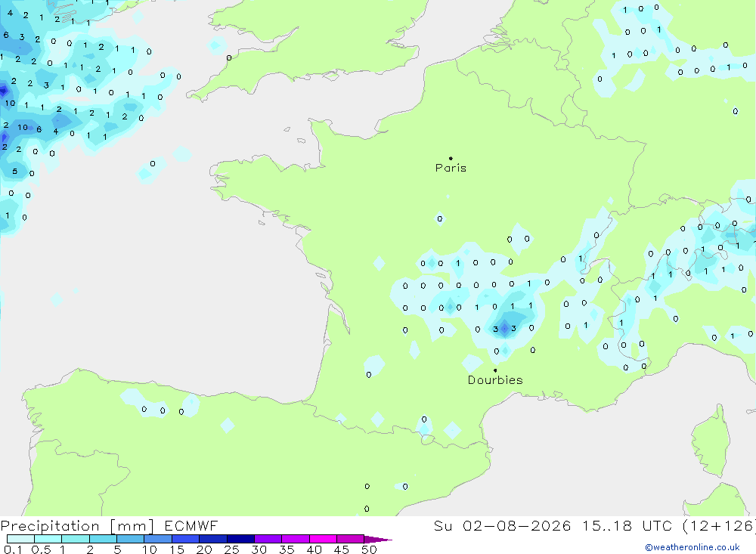
Task: Pick the 5–10 mm legend swatch
Action: click(x=131, y=539)
